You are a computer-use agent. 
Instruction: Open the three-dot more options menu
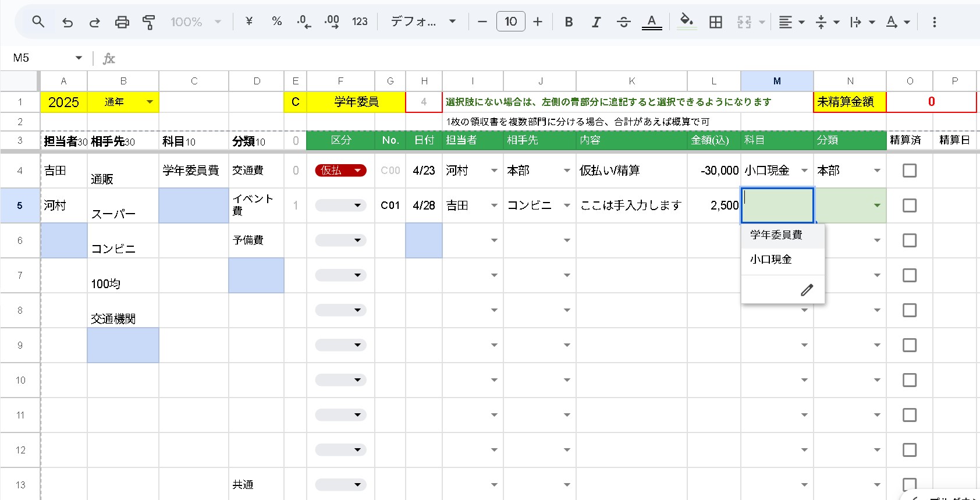coord(934,22)
